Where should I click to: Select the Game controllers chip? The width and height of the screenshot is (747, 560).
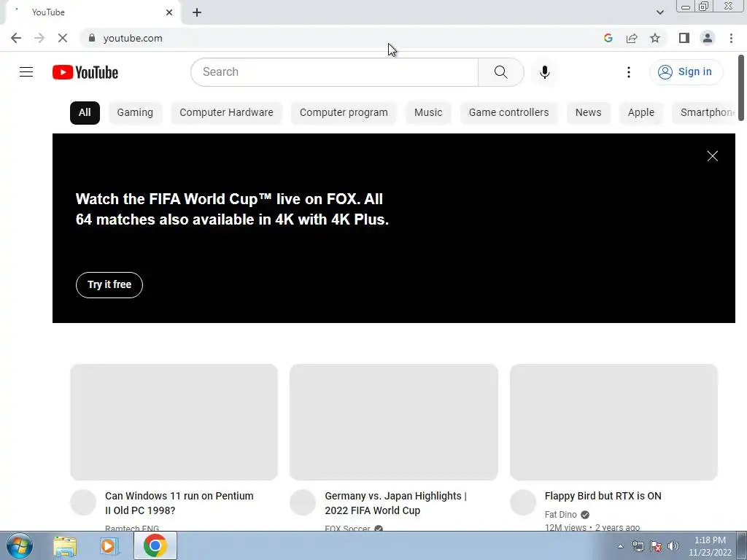pyautogui.click(x=508, y=113)
